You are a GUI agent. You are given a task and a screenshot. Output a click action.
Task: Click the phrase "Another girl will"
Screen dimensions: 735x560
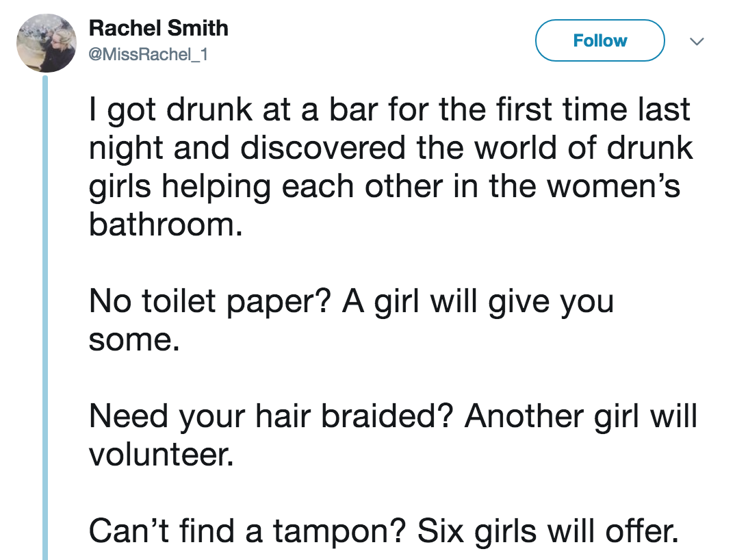581,416
